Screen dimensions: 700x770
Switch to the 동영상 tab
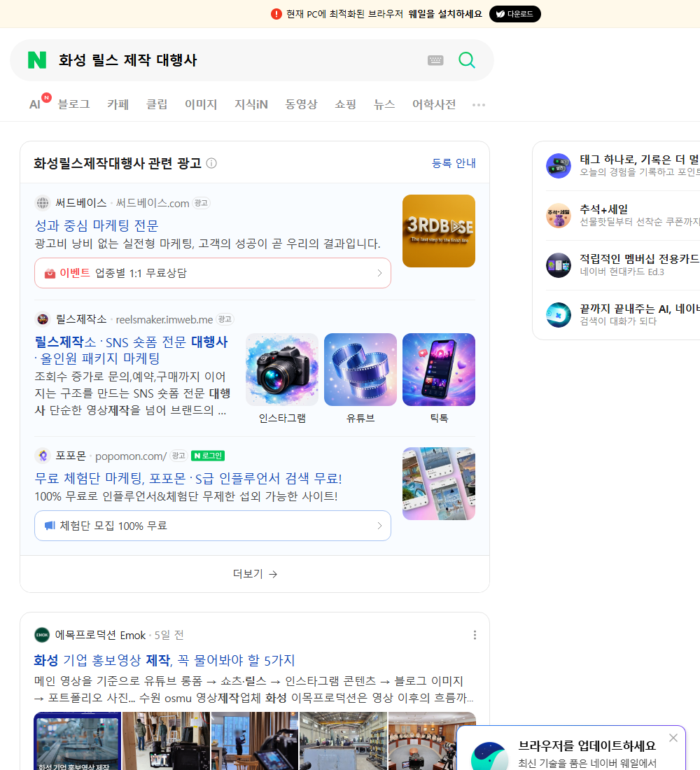pyautogui.click(x=301, y=104)
